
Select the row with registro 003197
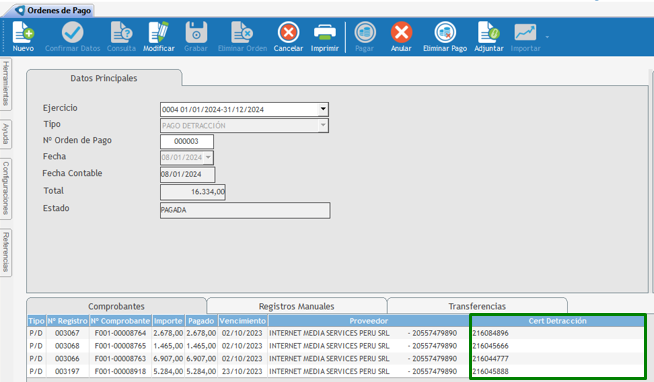336,371
